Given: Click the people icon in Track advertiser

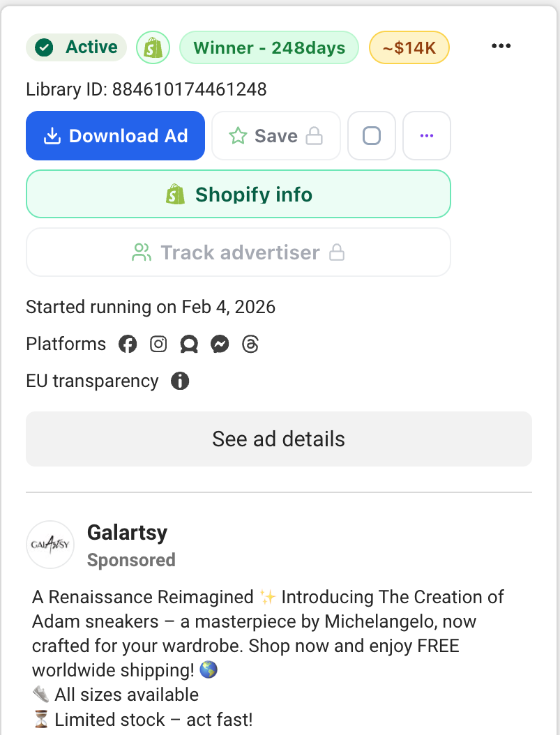Looking at the screenshot, I should (142, 252).
